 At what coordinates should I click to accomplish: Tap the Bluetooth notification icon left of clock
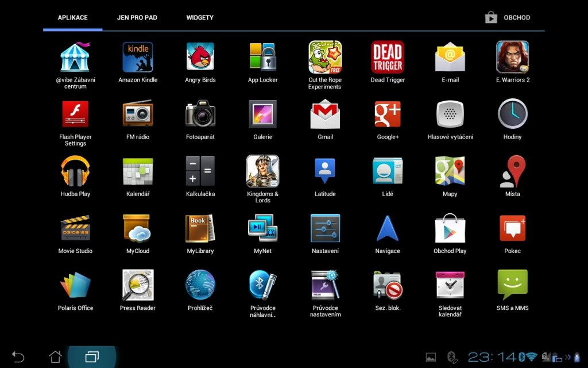point(452,358)
